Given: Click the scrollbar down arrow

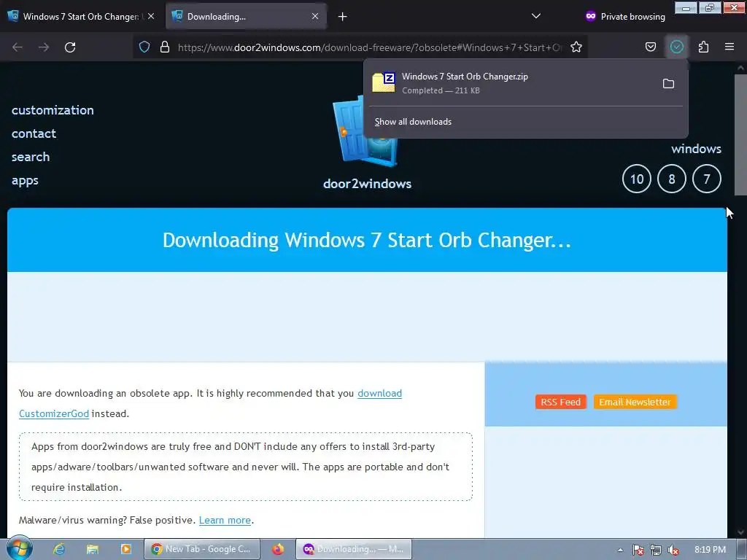Looking at the screenshot, I should click(x=740, y=532).
